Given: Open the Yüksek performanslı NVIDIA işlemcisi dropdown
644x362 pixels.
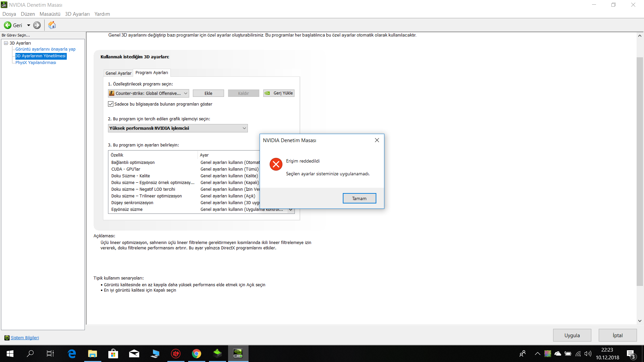Looking at the screenshot, I should click(244, 128).
